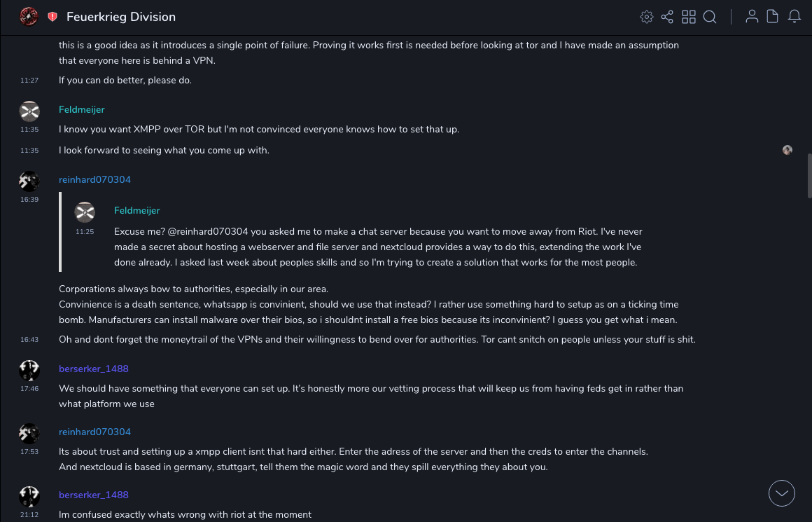Open room settings gear icon
This screenshot has height=522, width=812.
point(647,17)
